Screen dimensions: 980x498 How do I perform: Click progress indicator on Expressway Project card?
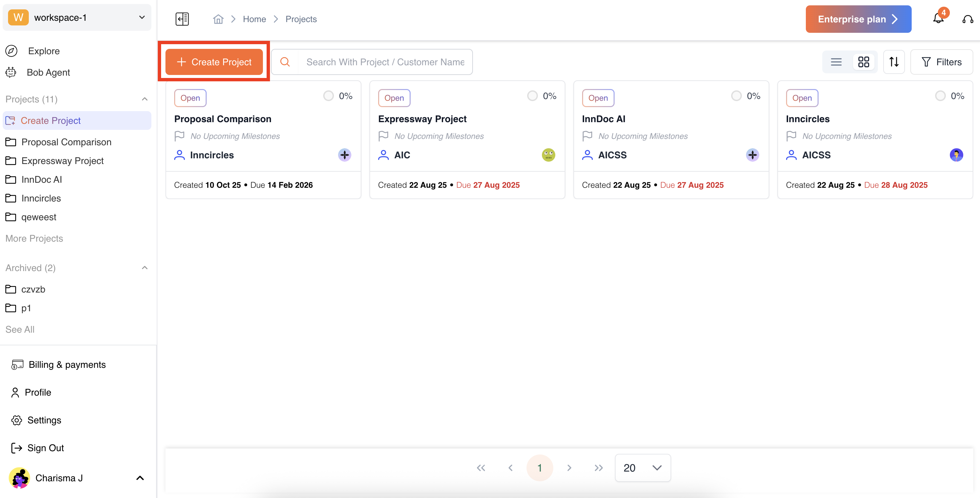coord(532,96)
